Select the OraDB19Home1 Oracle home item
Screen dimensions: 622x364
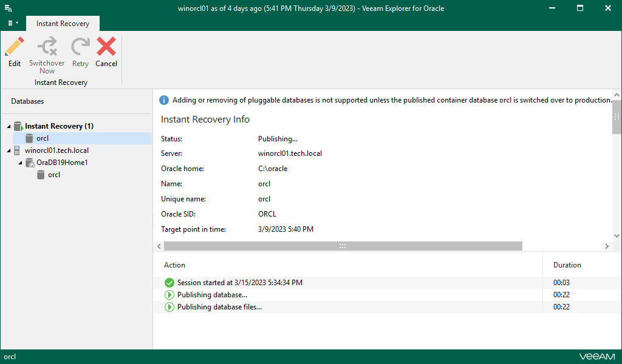[x=62, y=163]
